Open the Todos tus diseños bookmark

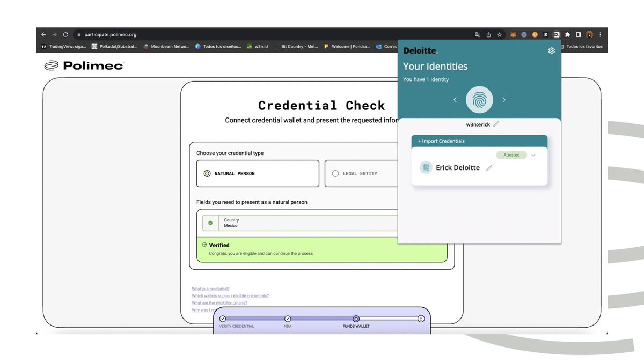click(218, 47)
